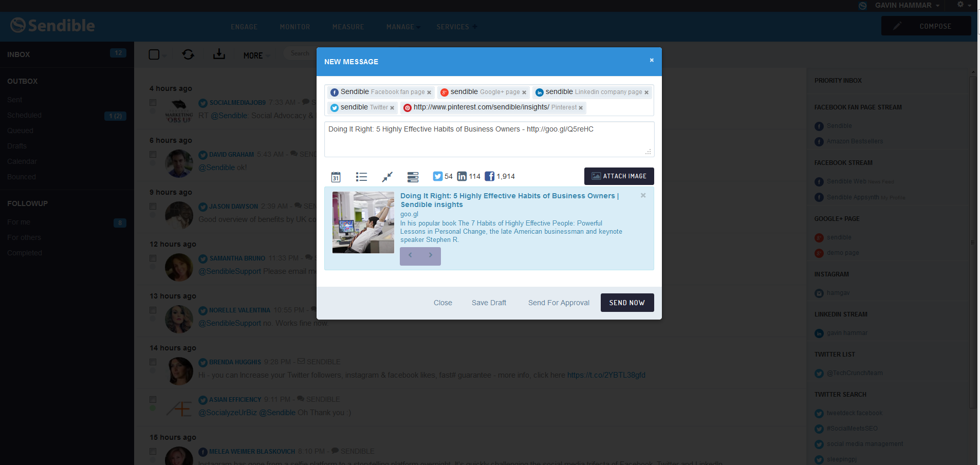Click in the message text area
This screenshot has width=980, height=465.
[489, 139]
